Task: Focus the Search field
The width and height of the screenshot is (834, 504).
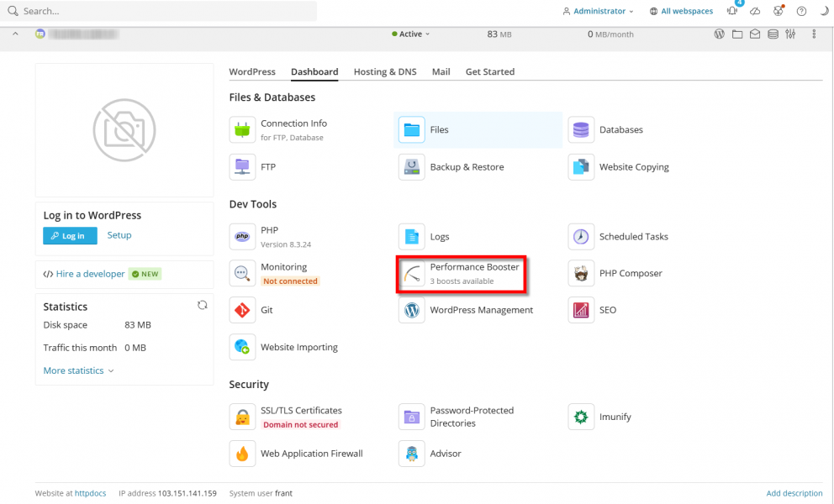Action: pos(159,11)
